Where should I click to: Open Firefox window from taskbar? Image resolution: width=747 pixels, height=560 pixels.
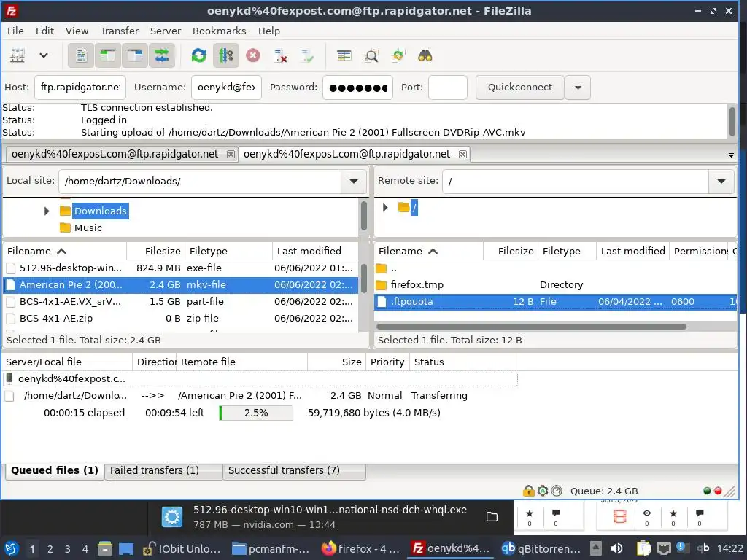[360, 549]
